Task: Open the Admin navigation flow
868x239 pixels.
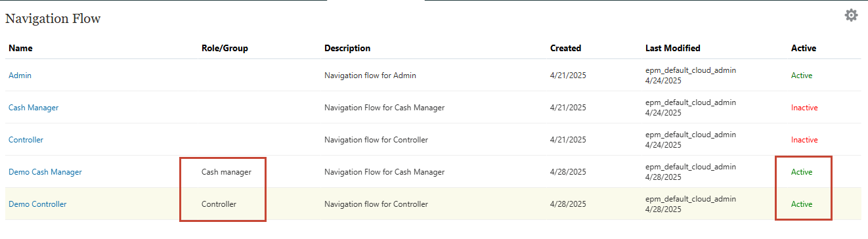Action: tap(20, 76)
